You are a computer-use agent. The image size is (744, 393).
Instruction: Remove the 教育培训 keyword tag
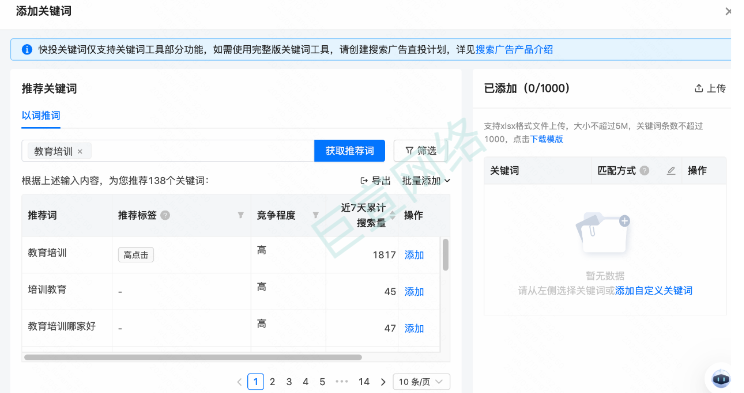pyautogui.click(x=80, y=151)
